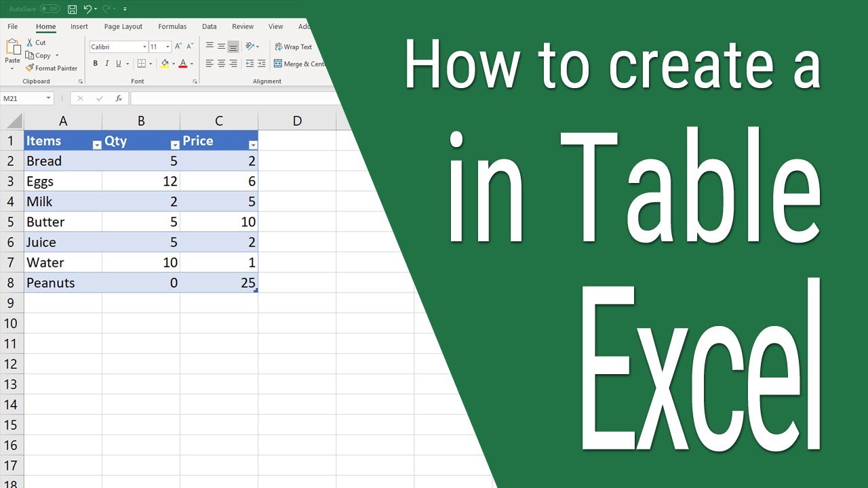Viewport: 868px width, 488px height.
Task: Open the Qty column filter dropdown
Action: pyautogui.click(x=175, y=145)
